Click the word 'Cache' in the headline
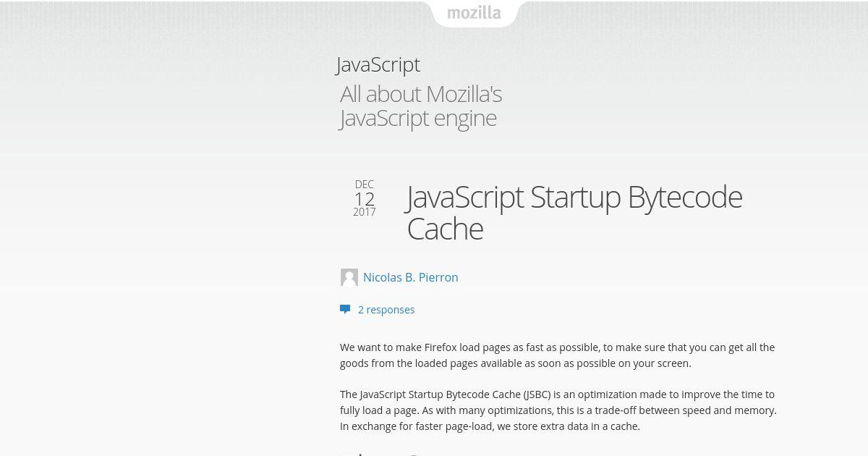 pyautogui.click(x=445, y=229)
